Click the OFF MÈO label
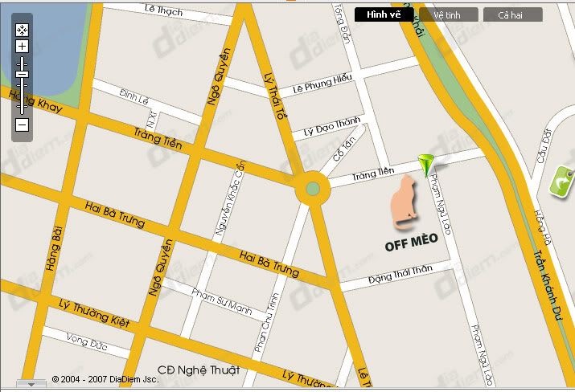 coord(412,242)
